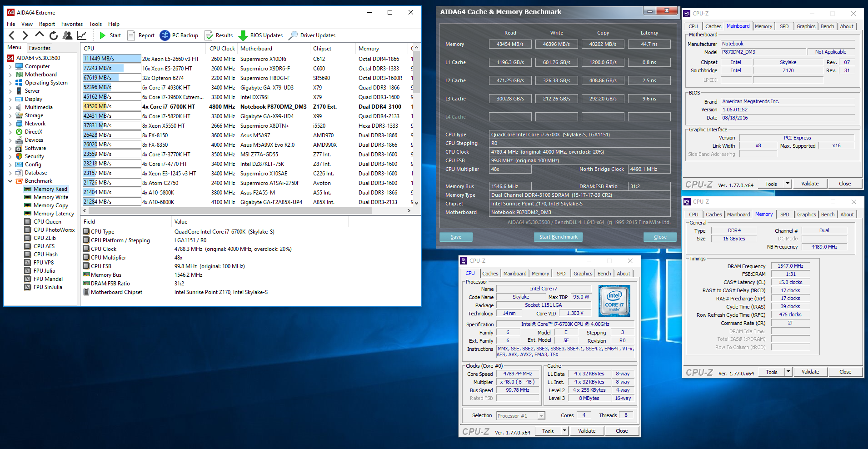
Task: Open the File menu in AIDA64
Action: (x=11, y=24)
